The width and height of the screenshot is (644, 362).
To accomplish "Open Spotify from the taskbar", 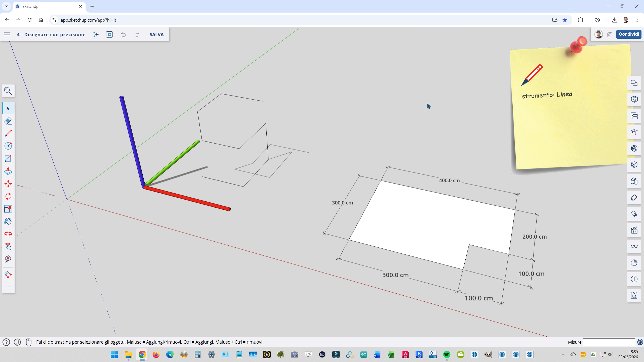I will 447,355.
